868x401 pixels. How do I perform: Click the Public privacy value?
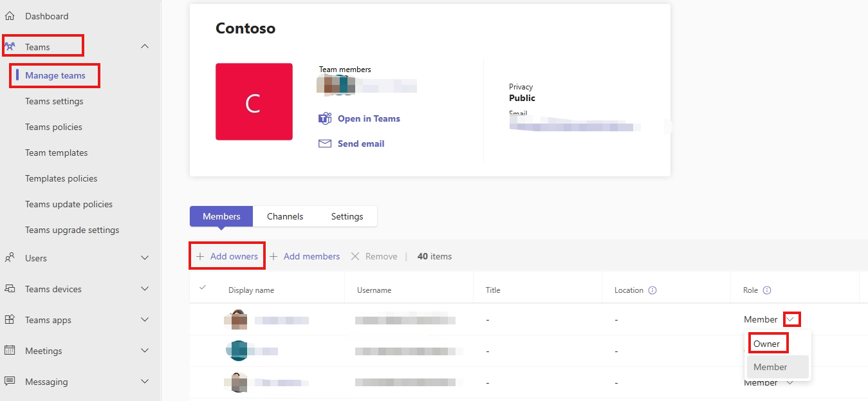click(x=522, y=98)
